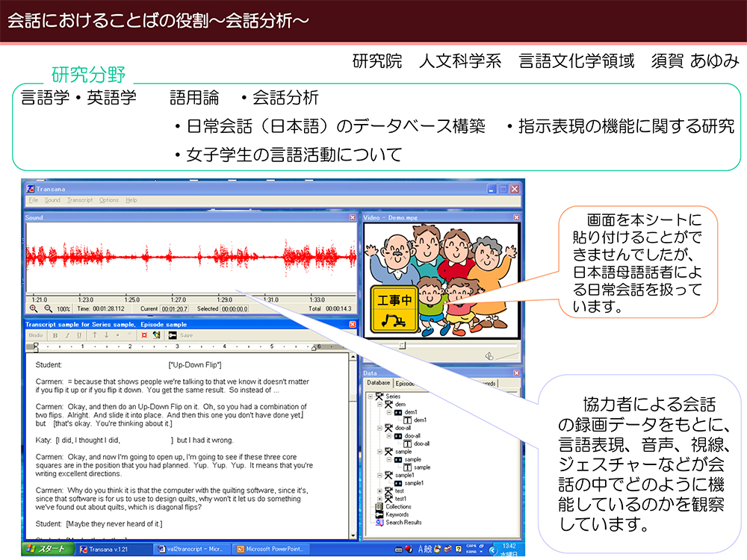Viewport: 747px width, 560px height.
Task: Switch to the Episode tab in the Data panel
Action: 404,383
